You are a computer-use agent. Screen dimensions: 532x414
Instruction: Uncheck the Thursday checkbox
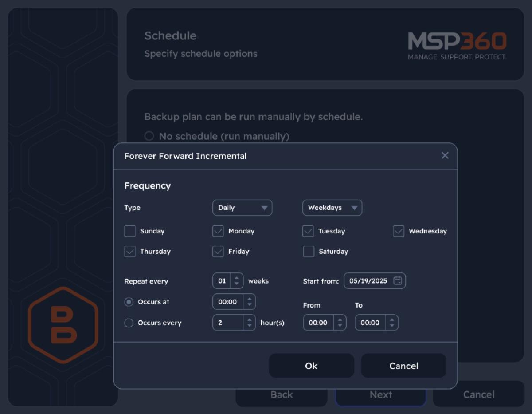pos(130,252)
